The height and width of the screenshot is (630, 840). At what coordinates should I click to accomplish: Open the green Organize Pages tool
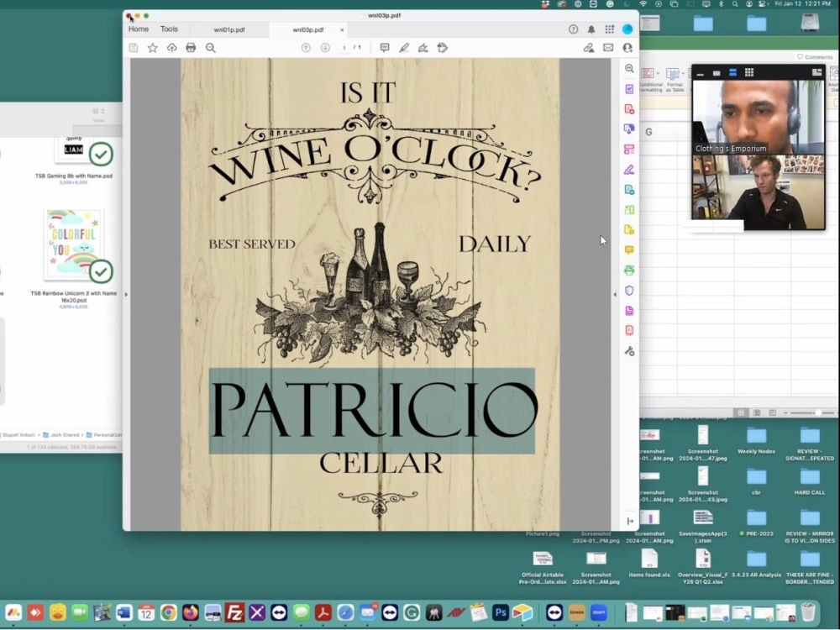point(629,209)
